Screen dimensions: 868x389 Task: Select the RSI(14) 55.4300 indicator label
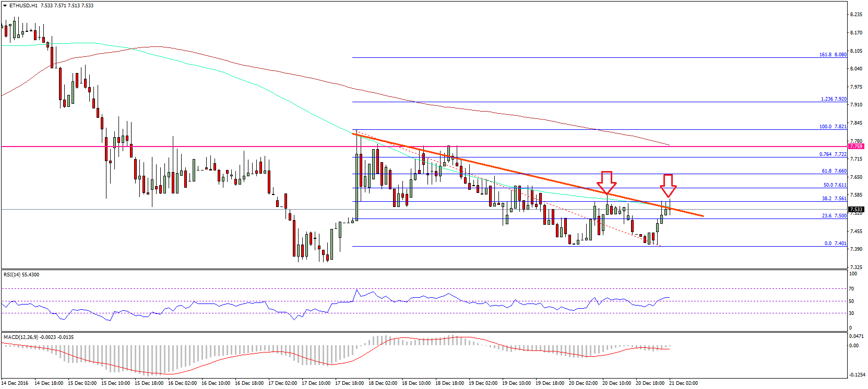pyautogui.click(x=21, y=274)
